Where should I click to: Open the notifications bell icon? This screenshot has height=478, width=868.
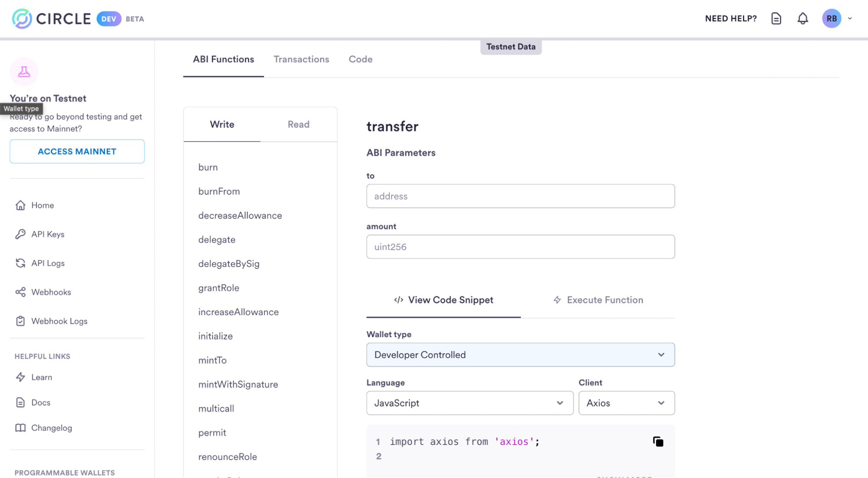tap(802, 19)
